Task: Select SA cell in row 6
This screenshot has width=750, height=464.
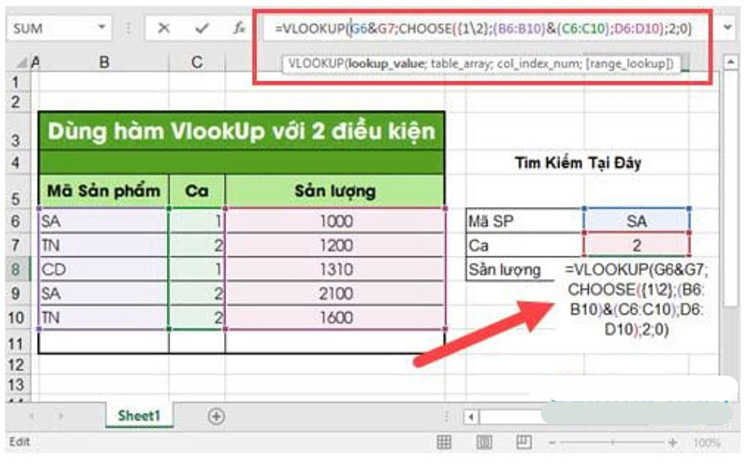Action: pos(104,221)
